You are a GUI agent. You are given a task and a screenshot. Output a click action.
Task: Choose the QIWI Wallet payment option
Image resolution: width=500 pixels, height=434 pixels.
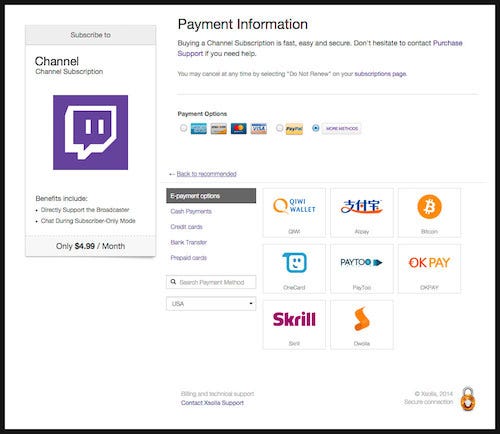(x=294, y=213)
